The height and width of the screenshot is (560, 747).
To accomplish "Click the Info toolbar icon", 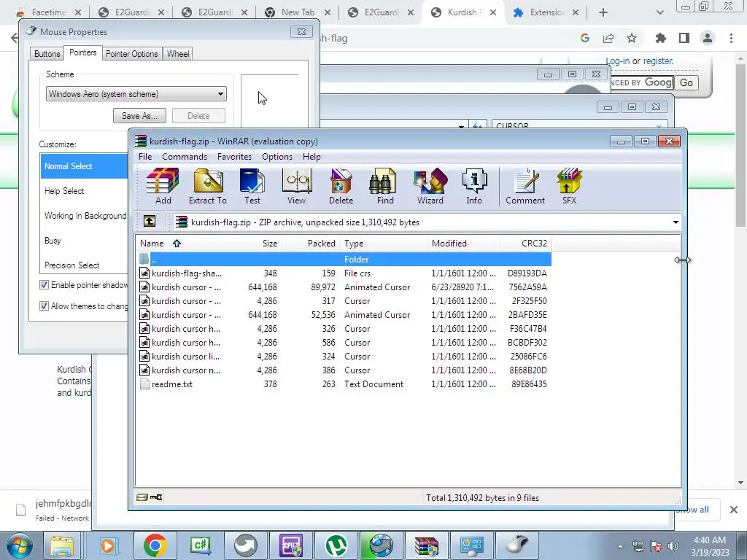I will tap(474, 186).
